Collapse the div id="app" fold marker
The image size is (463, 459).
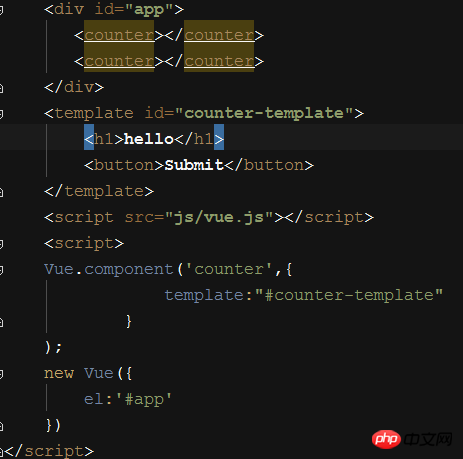[1, 10]
